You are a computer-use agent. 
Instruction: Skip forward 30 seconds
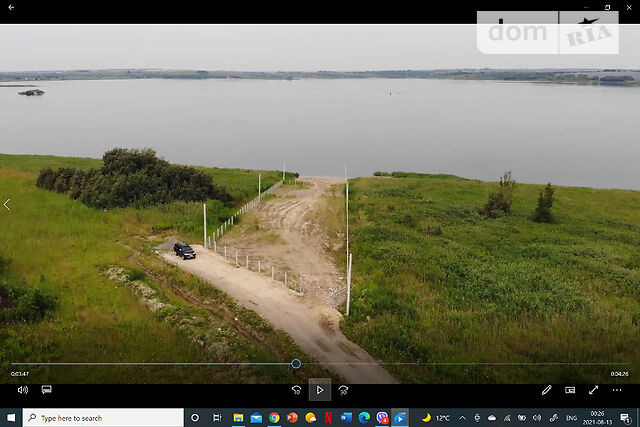[343, 390]
